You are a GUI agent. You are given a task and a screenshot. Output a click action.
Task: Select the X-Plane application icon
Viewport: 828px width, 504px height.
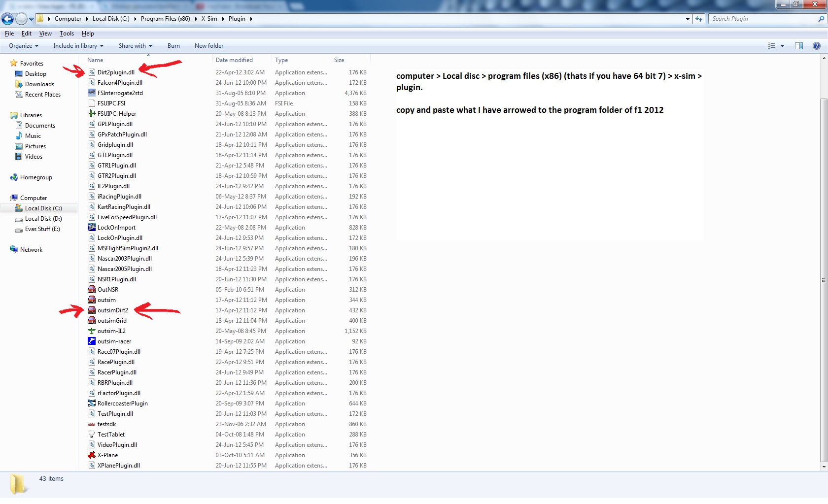click(92, 455)
